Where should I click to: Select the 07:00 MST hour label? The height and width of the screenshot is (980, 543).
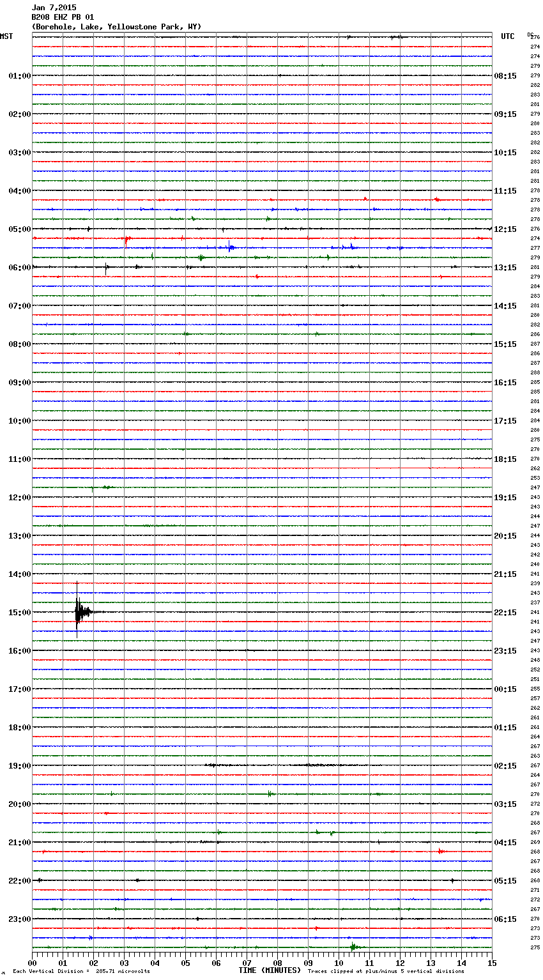[20, 306]
